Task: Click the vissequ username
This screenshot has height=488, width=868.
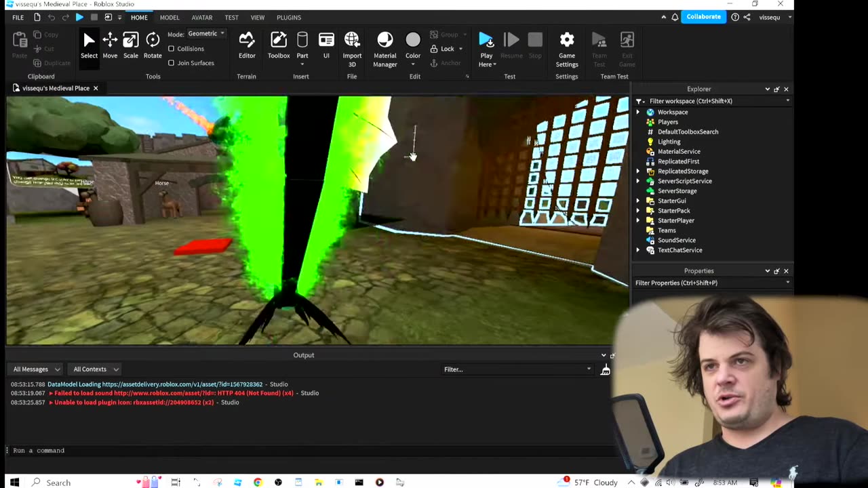Action: point(770,17)
